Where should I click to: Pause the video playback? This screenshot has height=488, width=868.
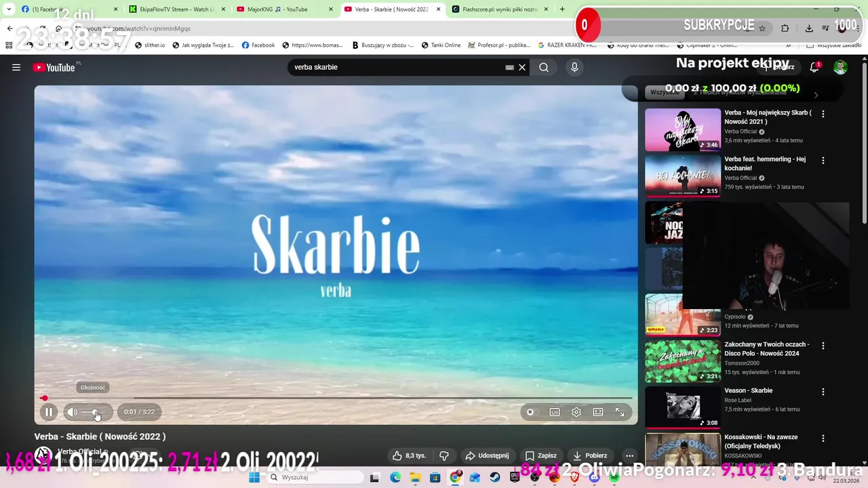(x=49, y=411)
